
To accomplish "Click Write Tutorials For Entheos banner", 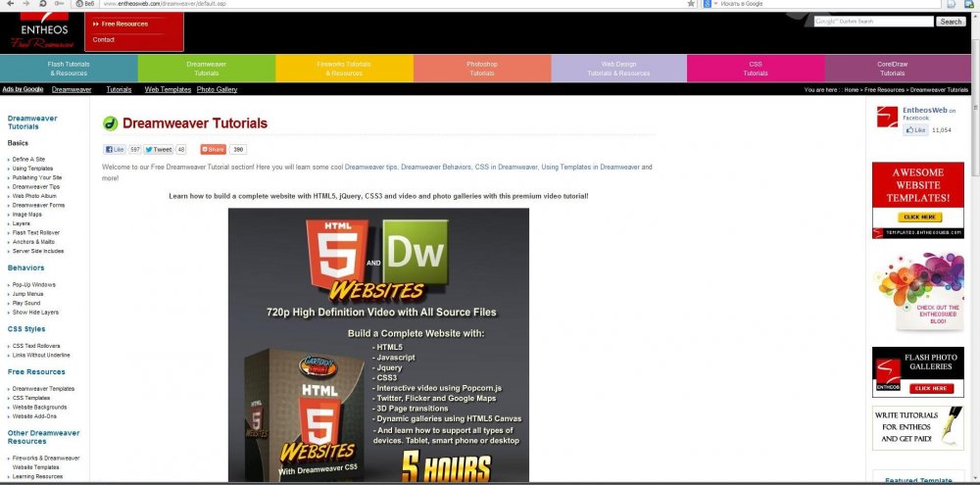I will 918,428.
